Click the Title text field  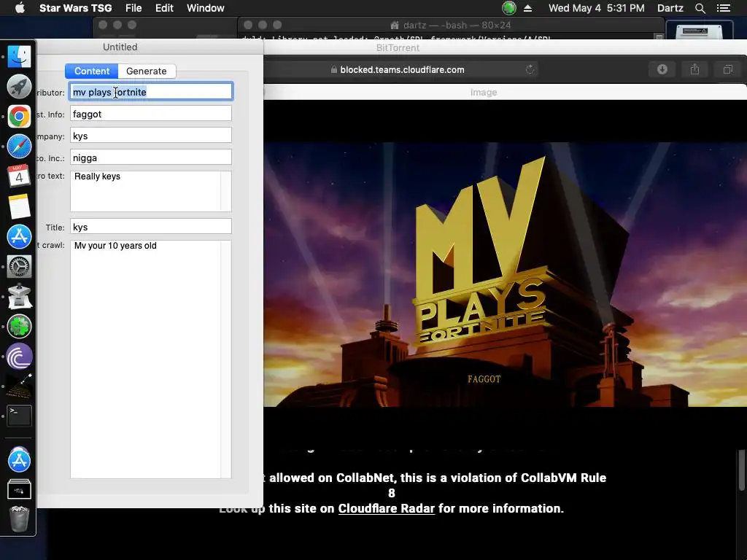151,227
